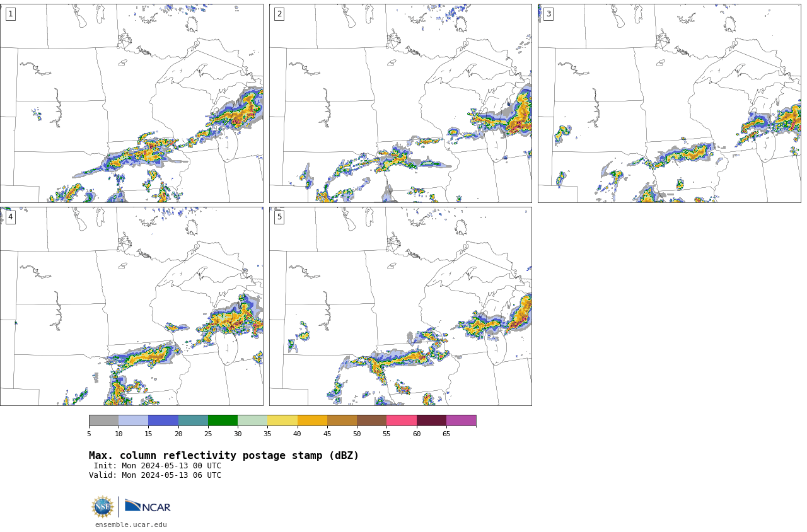Image resolution: width=807 pixels, height=532 pixels.
Task: Click the colorbar tick label 60
Action: [417, 434]
